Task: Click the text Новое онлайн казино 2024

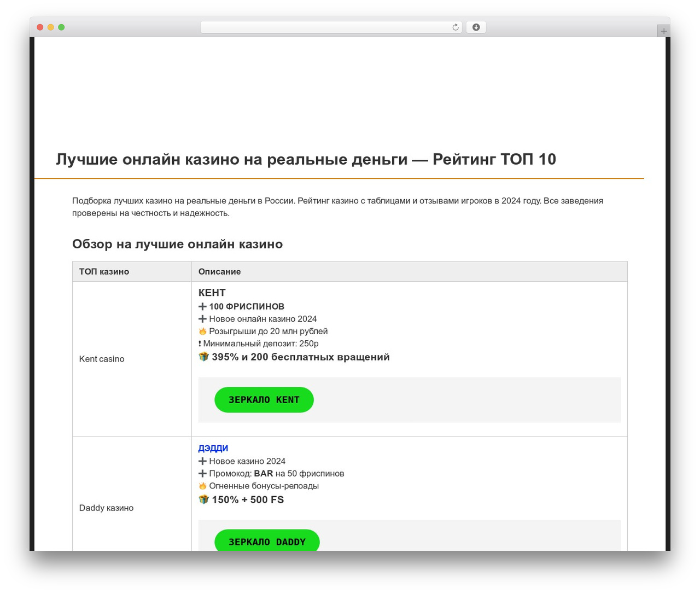Action: point(263,319)
